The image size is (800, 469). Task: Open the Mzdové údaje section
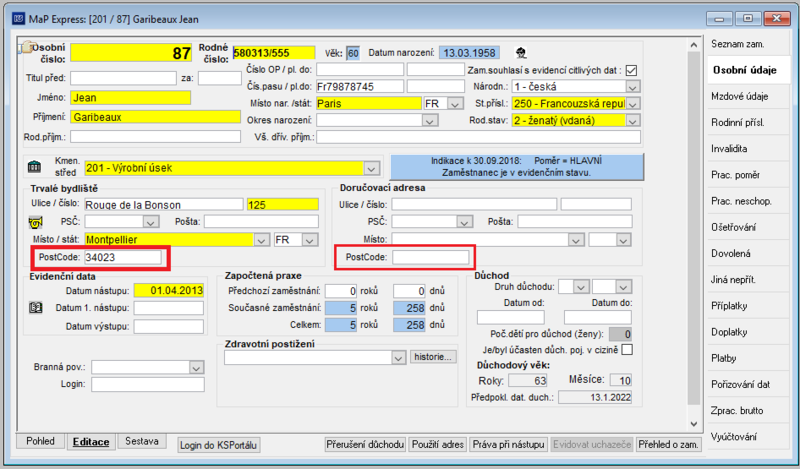coord(748,96)
